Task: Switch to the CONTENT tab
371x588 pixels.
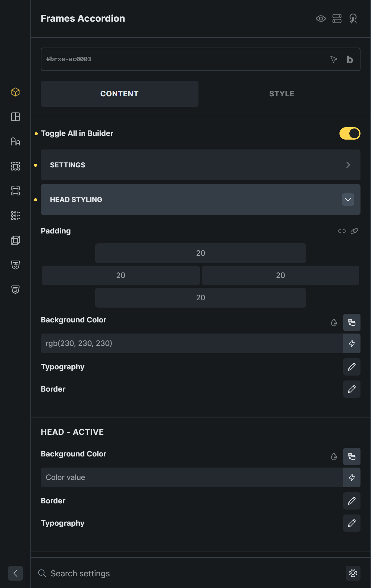Action: click(x=120, y=94)
